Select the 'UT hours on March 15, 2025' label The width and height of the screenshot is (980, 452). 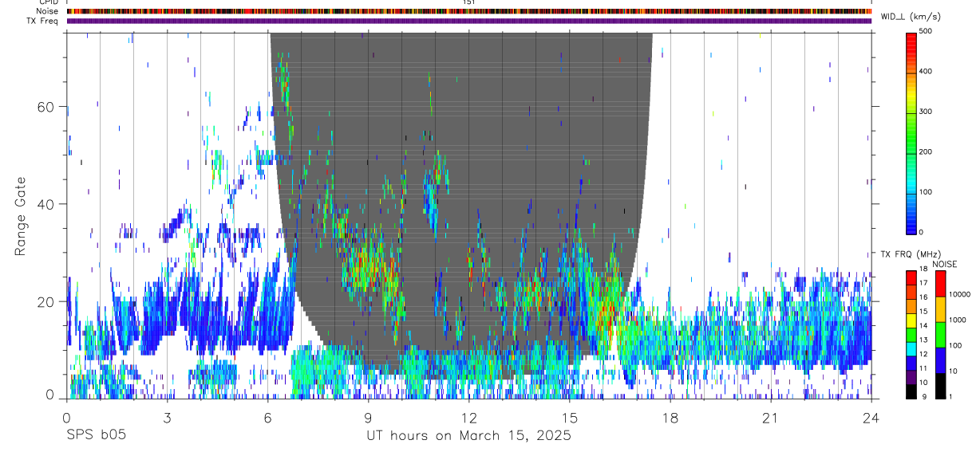(468, 436)
